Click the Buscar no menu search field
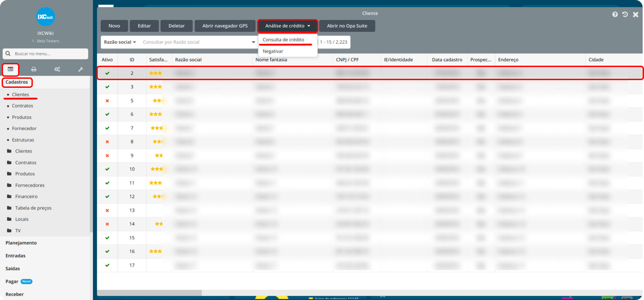This screenshot has height=300, width=644. [x=46, y=54]
